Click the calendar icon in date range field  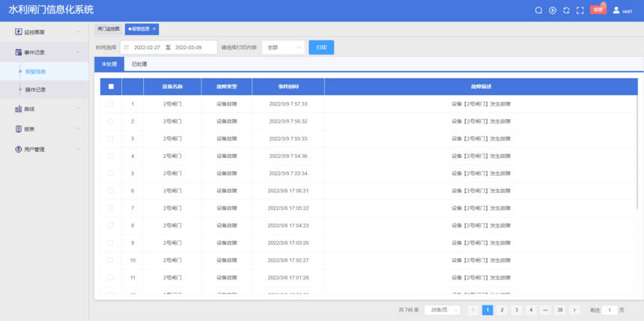click(x=127, y=47)
